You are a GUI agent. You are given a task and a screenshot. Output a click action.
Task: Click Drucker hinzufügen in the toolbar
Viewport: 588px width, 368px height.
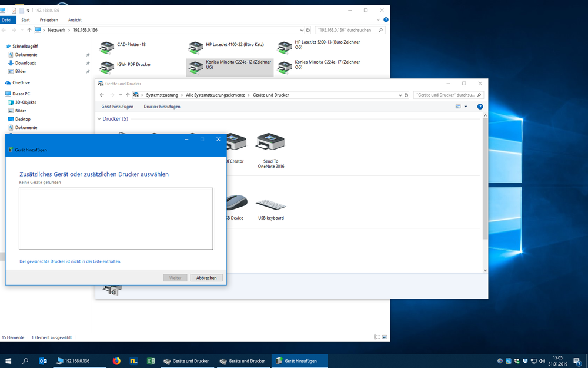[x=162, y=107]
